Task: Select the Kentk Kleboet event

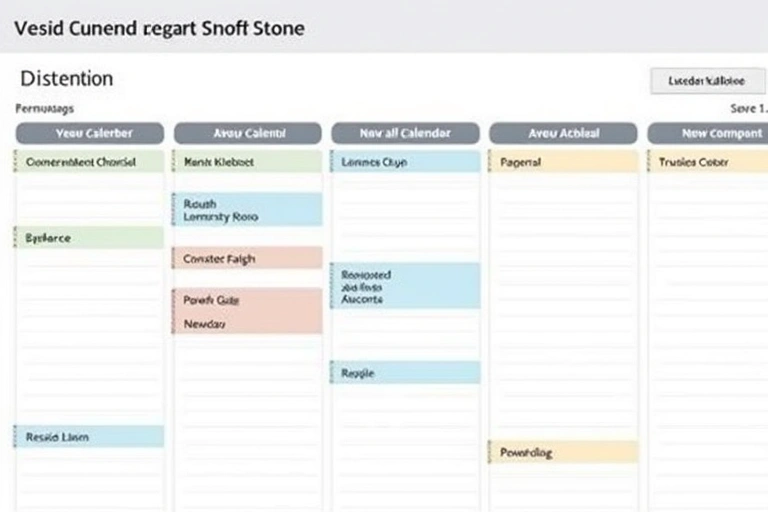Action: point(248,161)
